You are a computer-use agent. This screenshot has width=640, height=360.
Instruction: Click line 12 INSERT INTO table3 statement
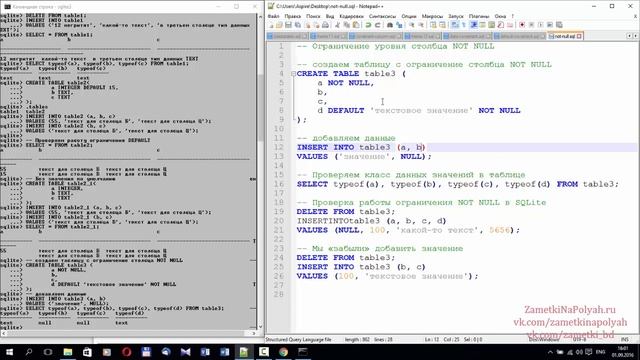361,147
